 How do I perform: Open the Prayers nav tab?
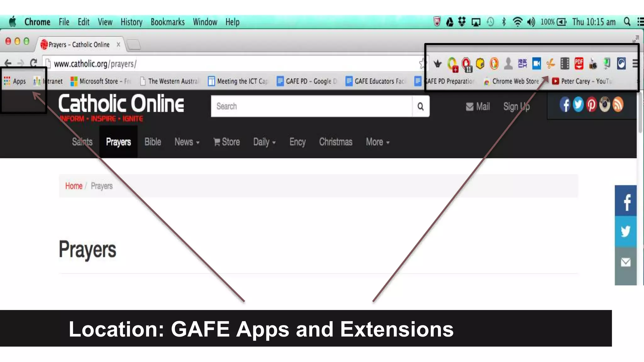pos(118,142)
